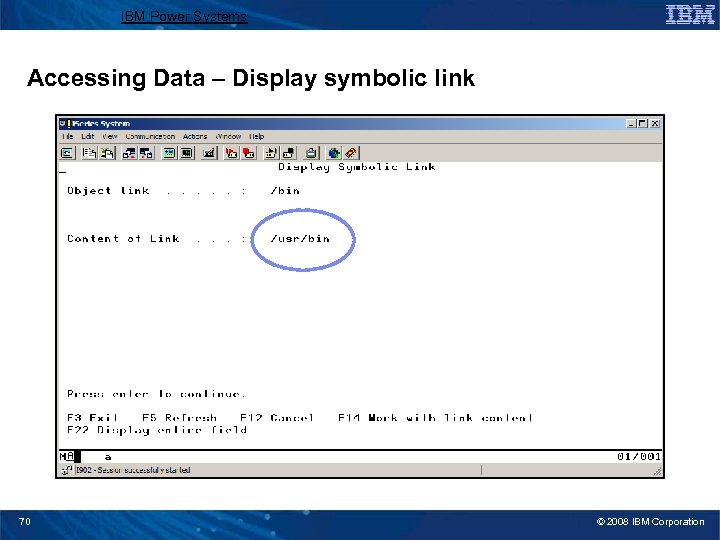Viewport: 720px width, 540px height.
Task: Click the MA session indicator
Action: (67, 456)
